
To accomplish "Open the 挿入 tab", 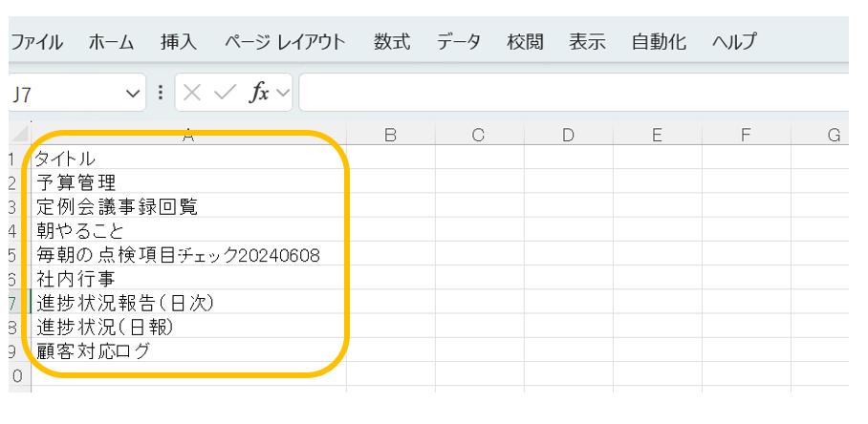I will pos(179,42).
